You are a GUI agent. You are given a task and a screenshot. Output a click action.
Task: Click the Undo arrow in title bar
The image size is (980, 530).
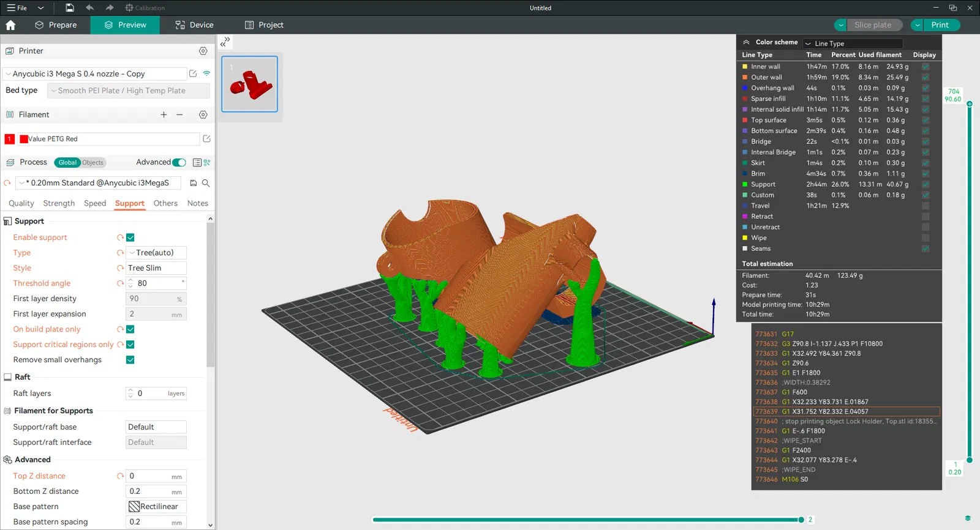click(x=90, y=8)
